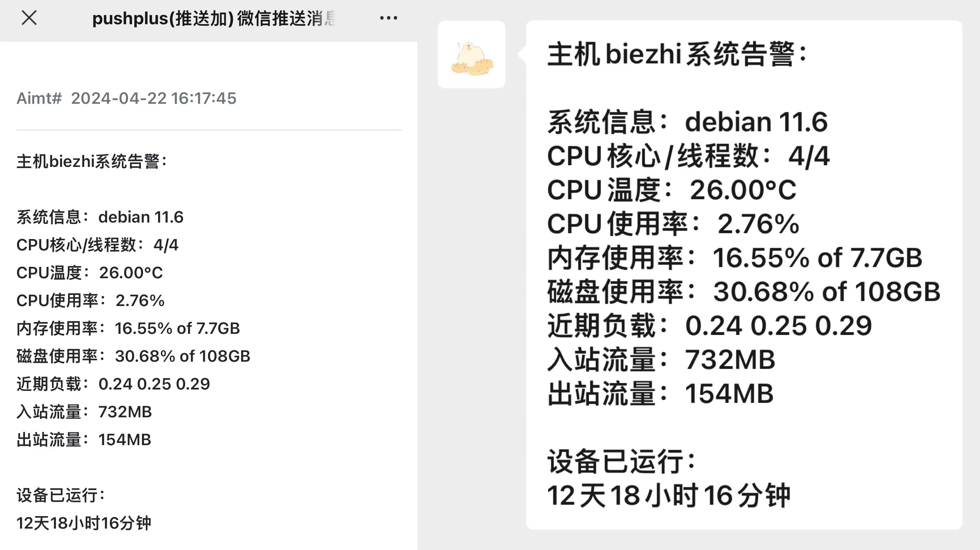This screenshot has height=550, width=980.
Task: Tap the sender's avatar thumbnail
Action: click(x=471, y=54)
